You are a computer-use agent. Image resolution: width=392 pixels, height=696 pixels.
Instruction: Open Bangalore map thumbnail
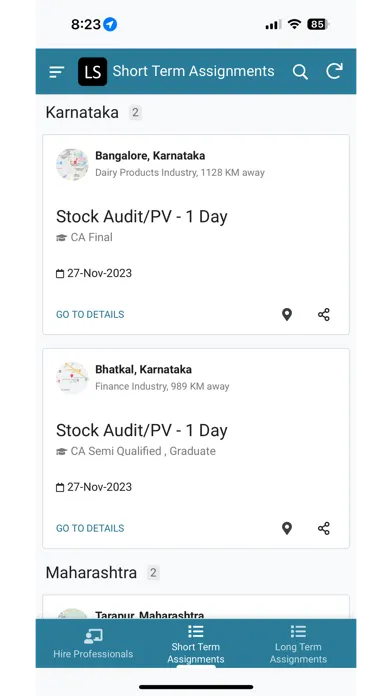(72, 164)
